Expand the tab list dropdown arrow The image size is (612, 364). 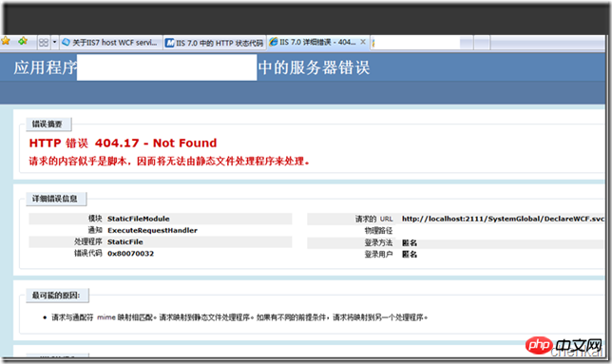pos(55,42)
